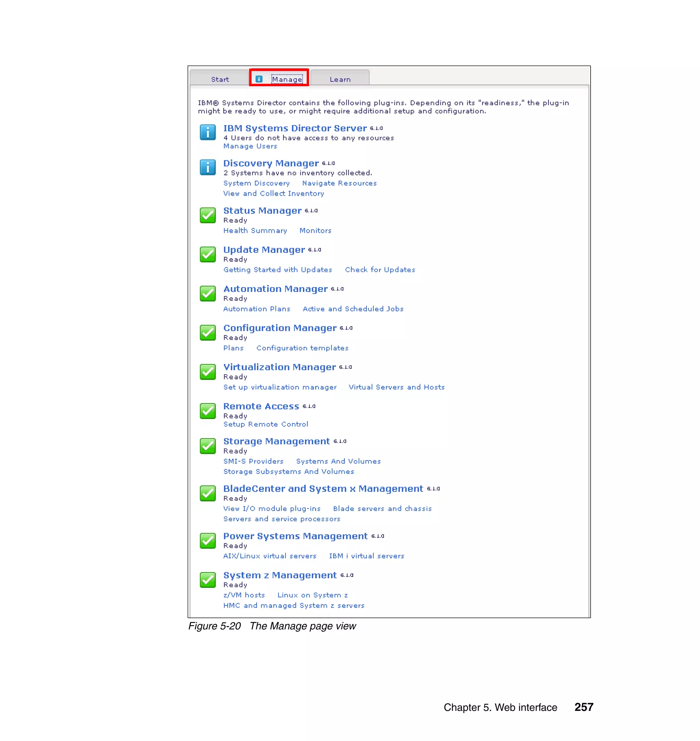
Task: Open z/VM hosts link
Action: coord(244,595)
